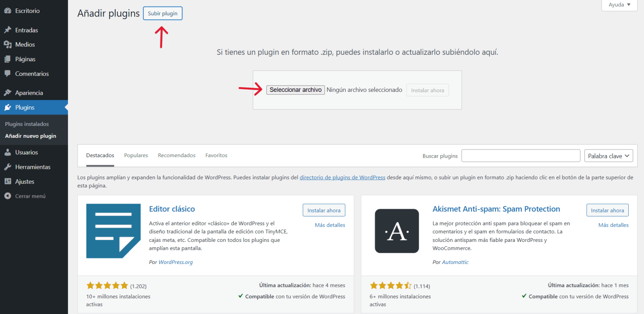The width and height of the screenshot is (644, 314).
Task: Click the Akismet plugin logo thumbnail
Action: (x=397, y=231)
